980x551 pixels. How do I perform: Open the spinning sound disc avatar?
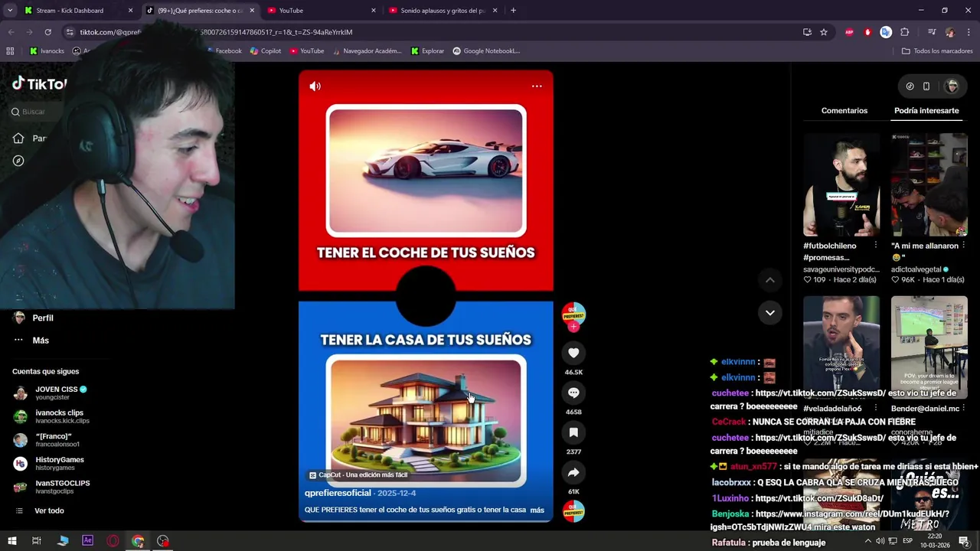[573, 511]
